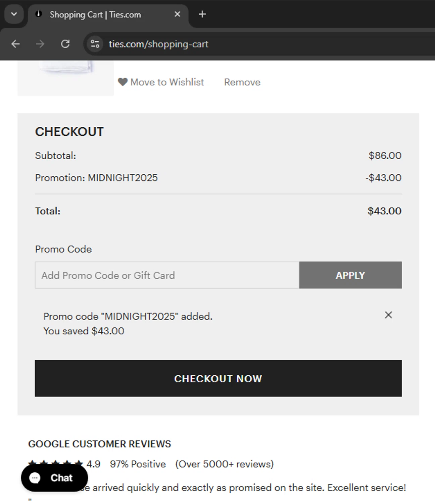Viewport: 435px width, 504px height.
Task: Click the CHECKOUT NOW button
Action: click(218, 378)
